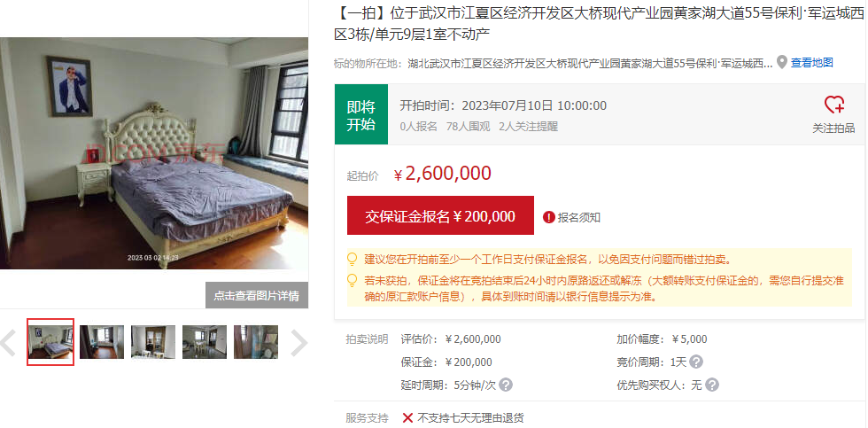Image resolution: width=868 pixels, height=428 pixels.
Task: Show previous thumbnails with left arrow
Action: (x=8, y=343)
